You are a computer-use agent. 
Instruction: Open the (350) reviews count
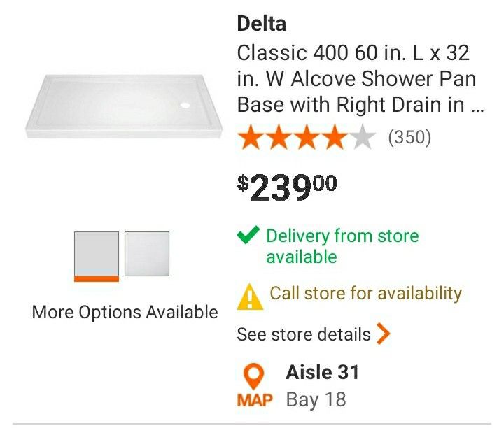410,138
